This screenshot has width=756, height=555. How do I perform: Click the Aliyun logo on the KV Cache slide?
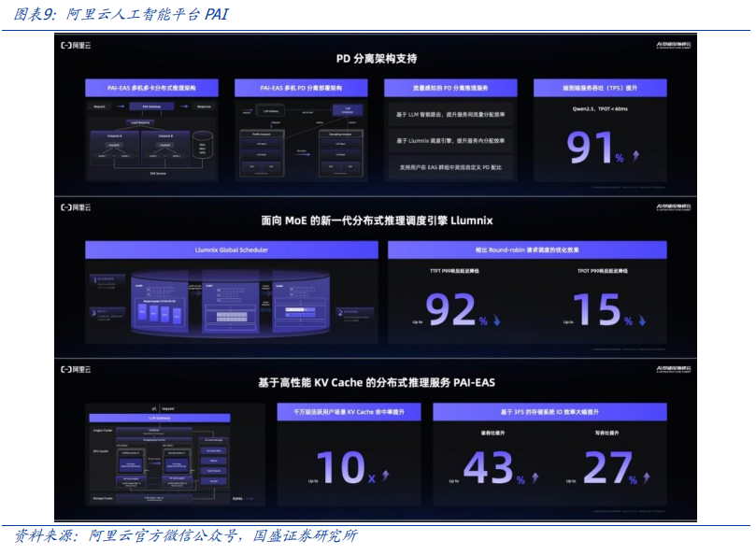coord(76,369)
